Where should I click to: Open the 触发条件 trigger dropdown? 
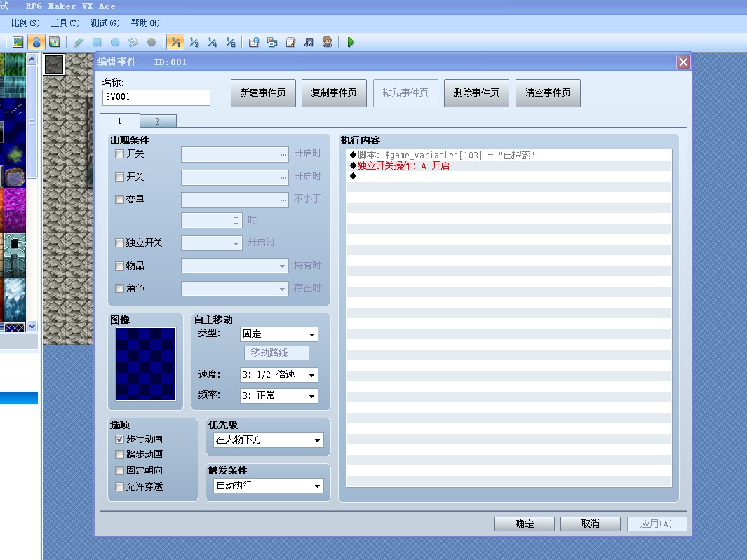coord(268,486)
